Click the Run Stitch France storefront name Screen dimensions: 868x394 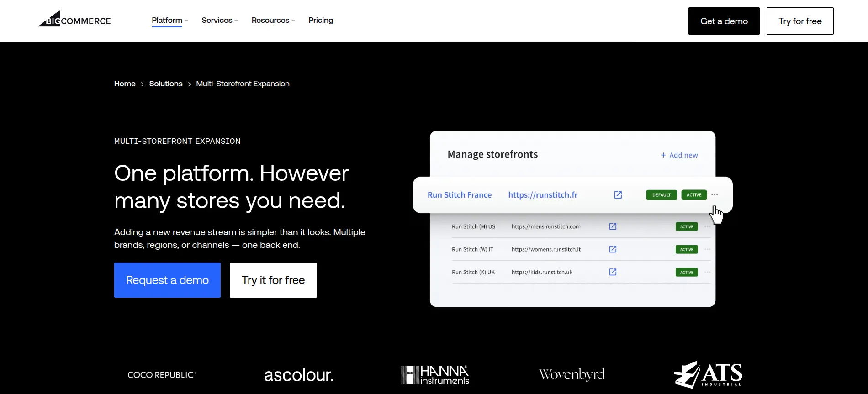pos(460,195)
